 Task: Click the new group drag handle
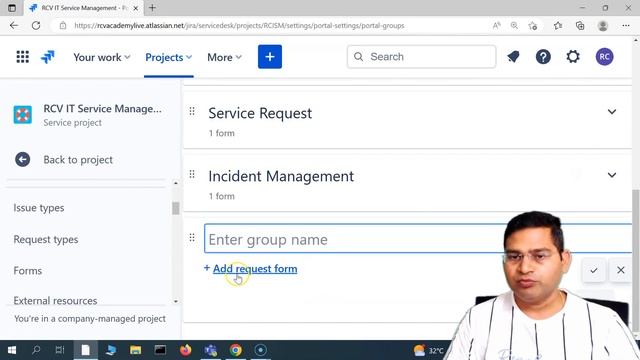[192, 238]
